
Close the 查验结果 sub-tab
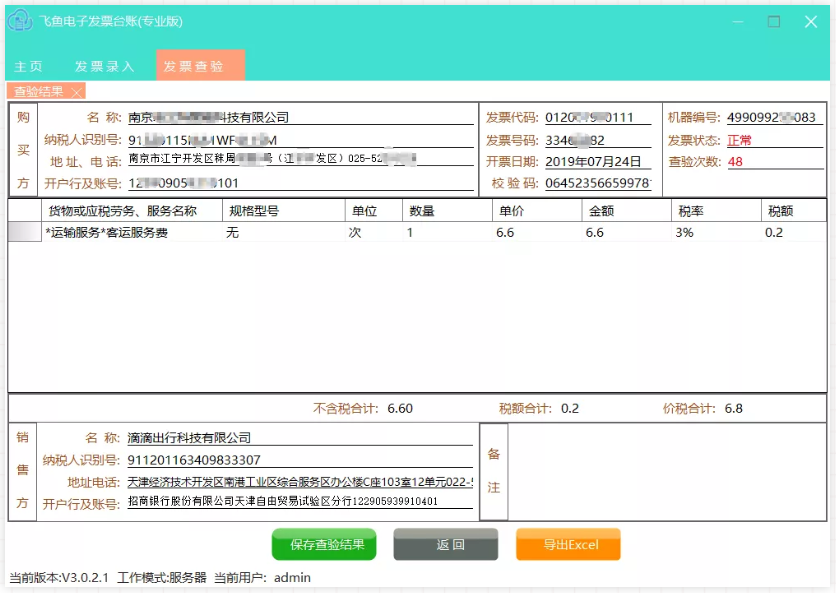(77, 93)
